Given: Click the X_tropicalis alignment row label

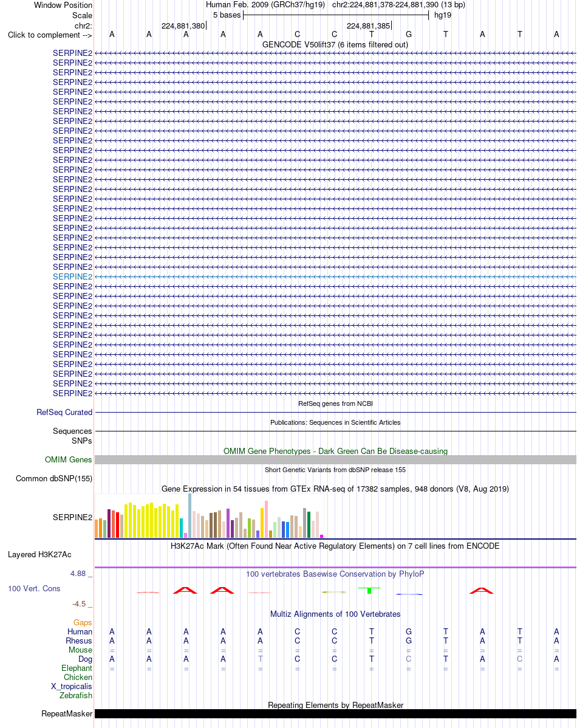Looking at the screenshot, I should coord(72,686).
